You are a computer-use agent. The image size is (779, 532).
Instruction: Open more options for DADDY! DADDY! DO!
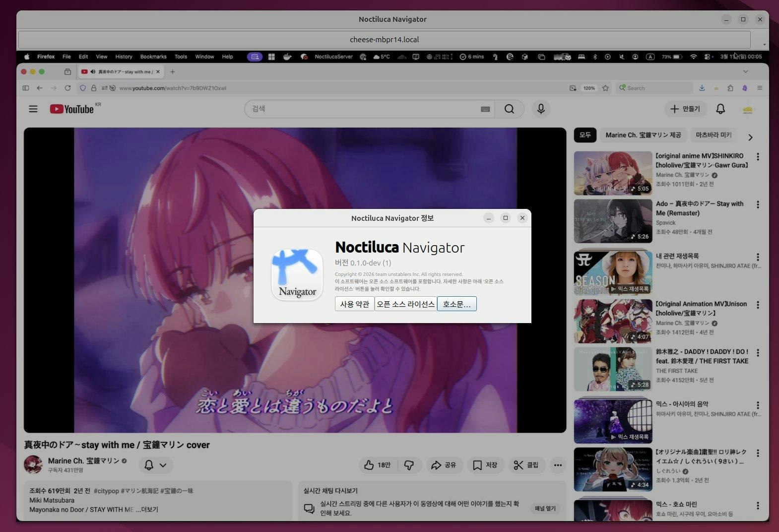tap(758, 352)
